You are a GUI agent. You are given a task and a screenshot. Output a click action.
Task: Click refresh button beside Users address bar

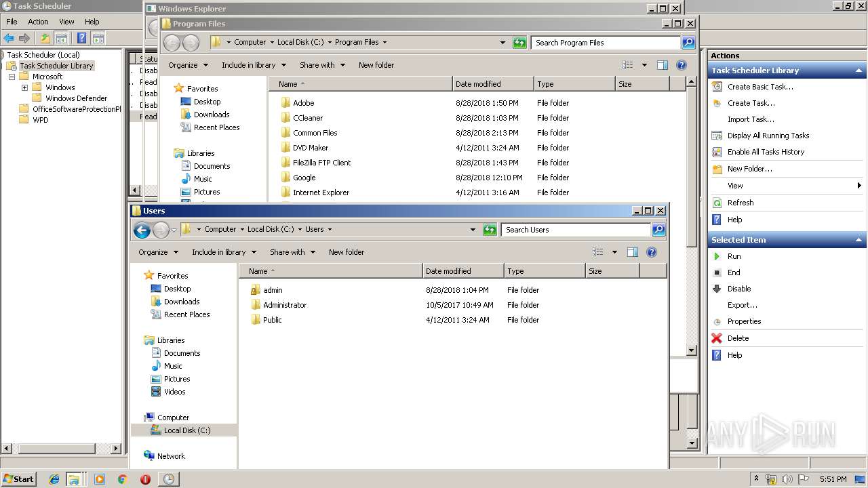(490, 230)
